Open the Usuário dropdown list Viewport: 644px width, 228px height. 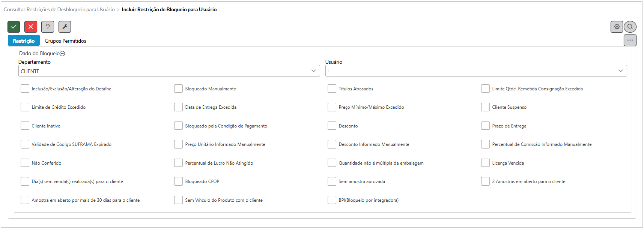tap(620, 71)
